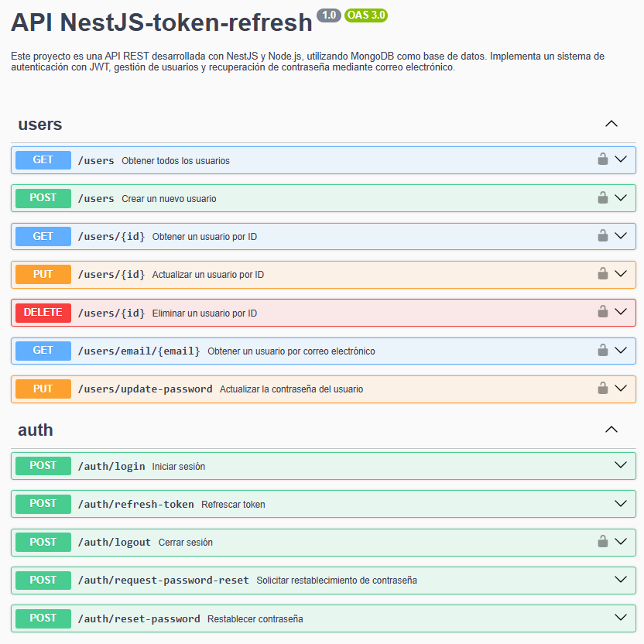Image resolution: width=644 pixels, height=644 pixels.
Task: Click lock icon on /auth/logout row
Action: [602, 541]
